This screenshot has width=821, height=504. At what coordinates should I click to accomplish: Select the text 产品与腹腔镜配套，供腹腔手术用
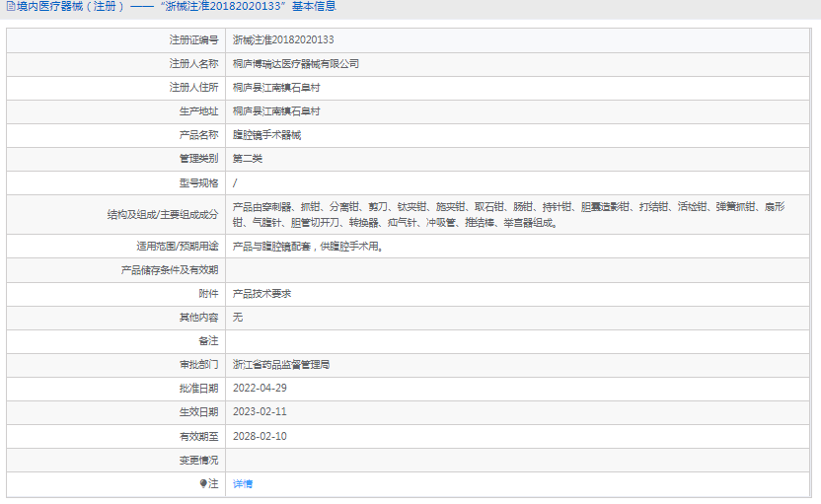pos(307,246)
